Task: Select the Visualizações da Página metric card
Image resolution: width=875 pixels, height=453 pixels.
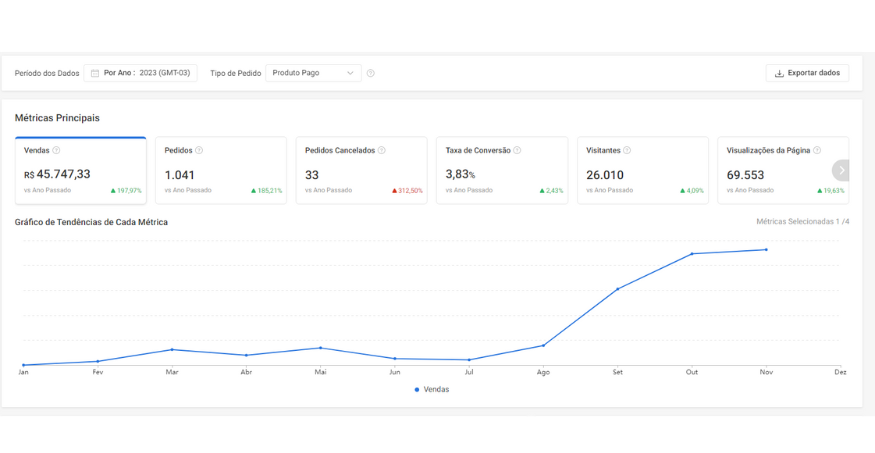Action: [783, 170]
